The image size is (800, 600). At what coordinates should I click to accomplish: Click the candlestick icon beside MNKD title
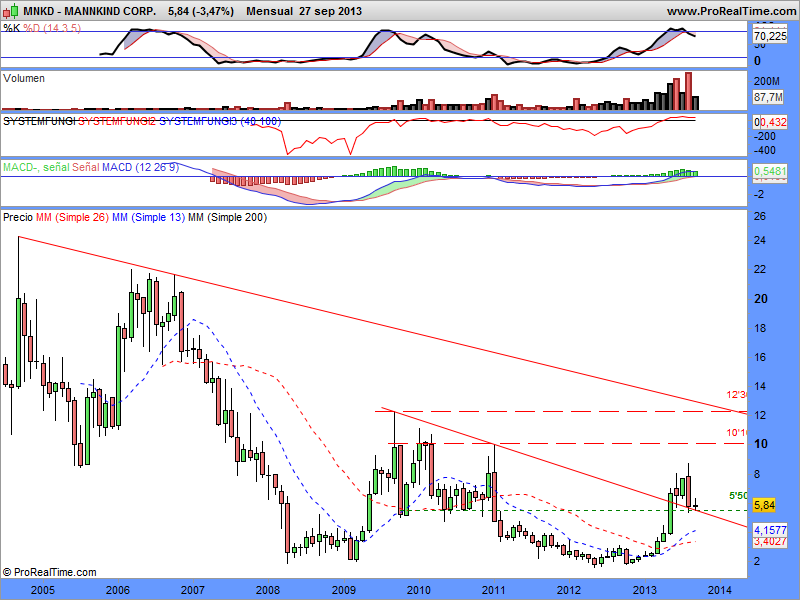(11, 10)
